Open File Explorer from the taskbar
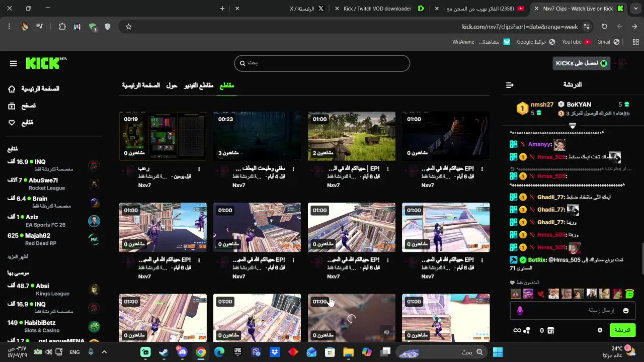Image resolution: width=644 pixels, height=362 pixels. pyautogui.click(x=348, y=352)
